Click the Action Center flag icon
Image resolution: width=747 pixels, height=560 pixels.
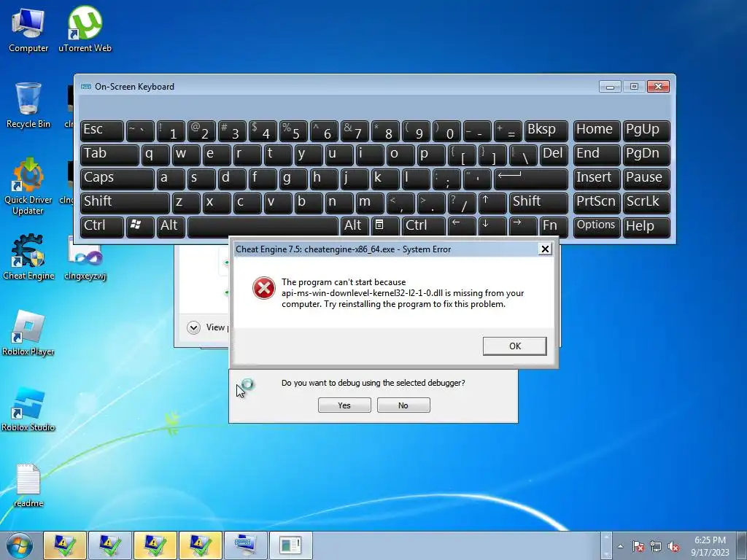[638, 546]
